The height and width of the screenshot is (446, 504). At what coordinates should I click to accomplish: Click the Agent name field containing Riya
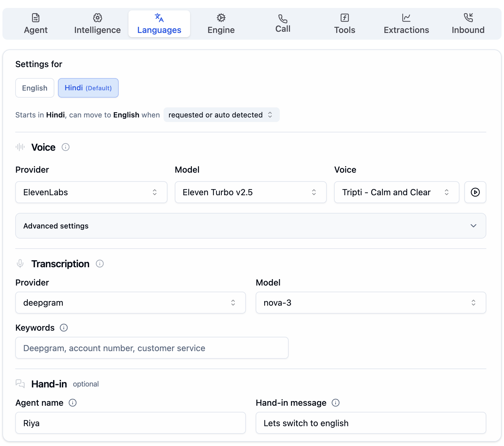[x=131, y=423]
